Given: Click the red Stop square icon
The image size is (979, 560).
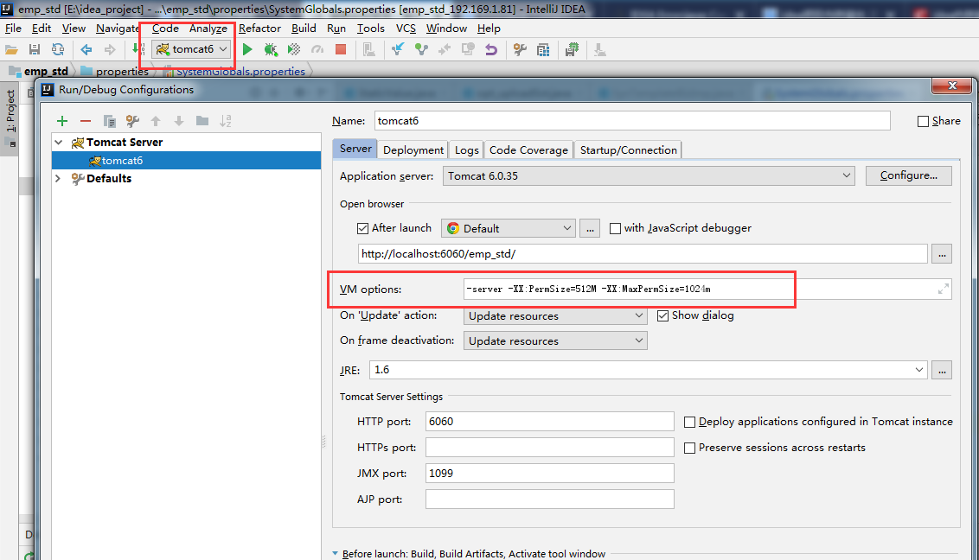Looking at the screenshot, I should tap(340, 50).
